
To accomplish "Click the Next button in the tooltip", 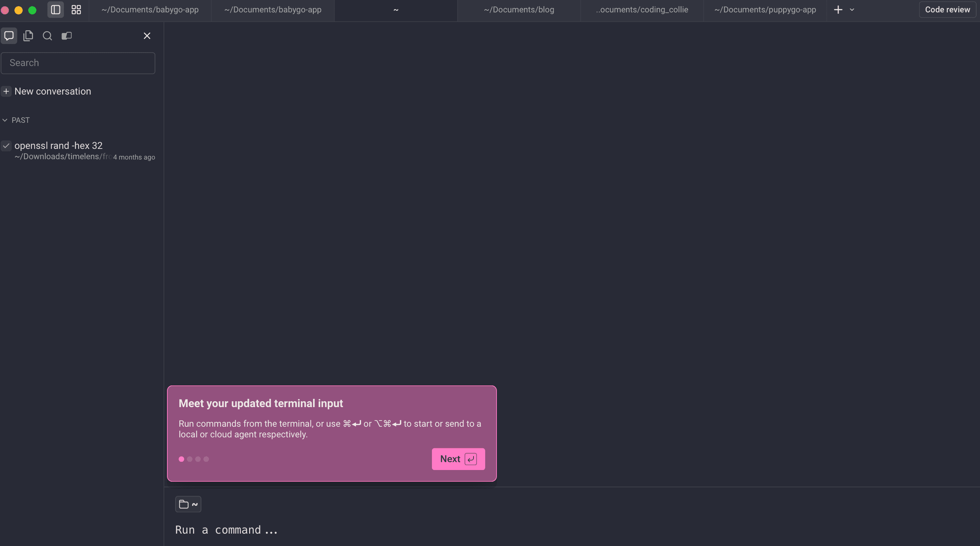I will click(458, 459).
